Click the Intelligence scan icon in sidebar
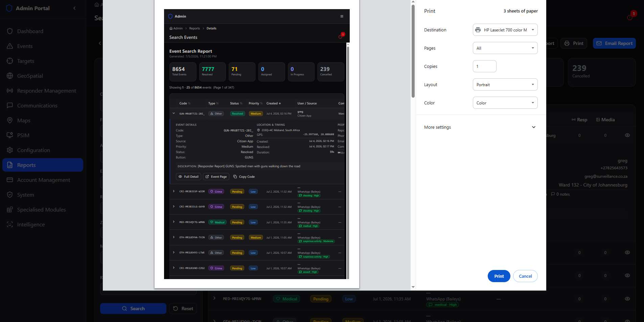 pos(10,224)
